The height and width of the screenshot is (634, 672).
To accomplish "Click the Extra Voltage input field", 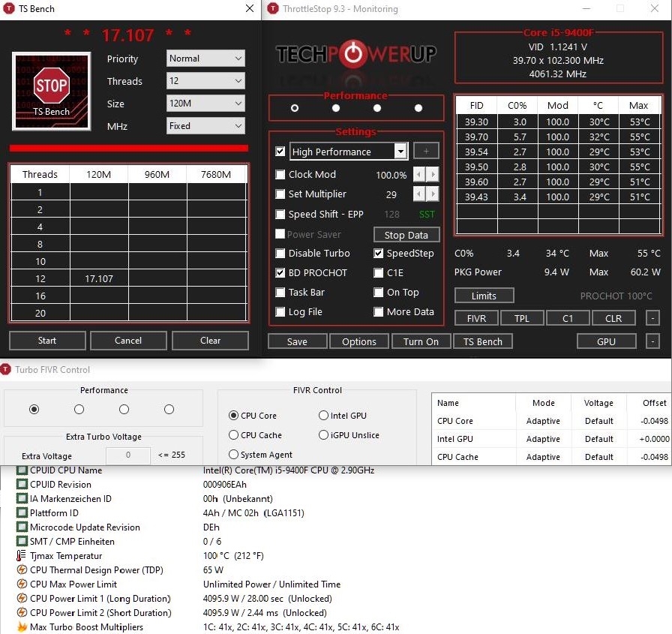I will pyautogui.click(x=128, y=455).
